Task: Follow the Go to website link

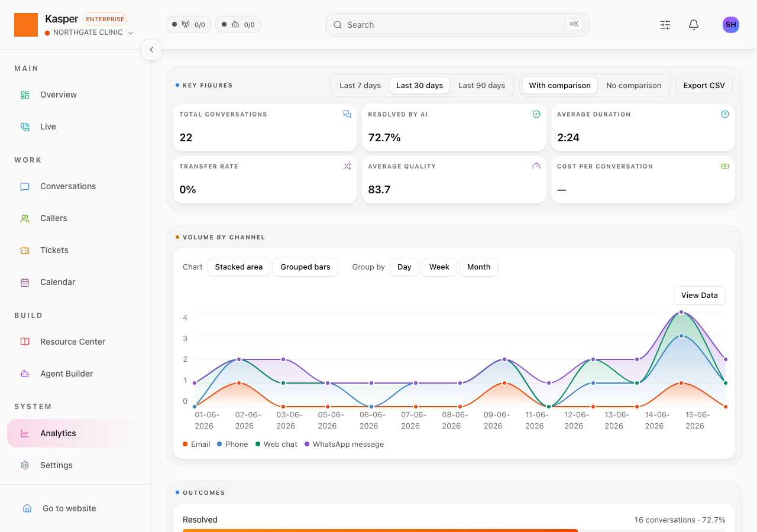Action: coord(76,508)
